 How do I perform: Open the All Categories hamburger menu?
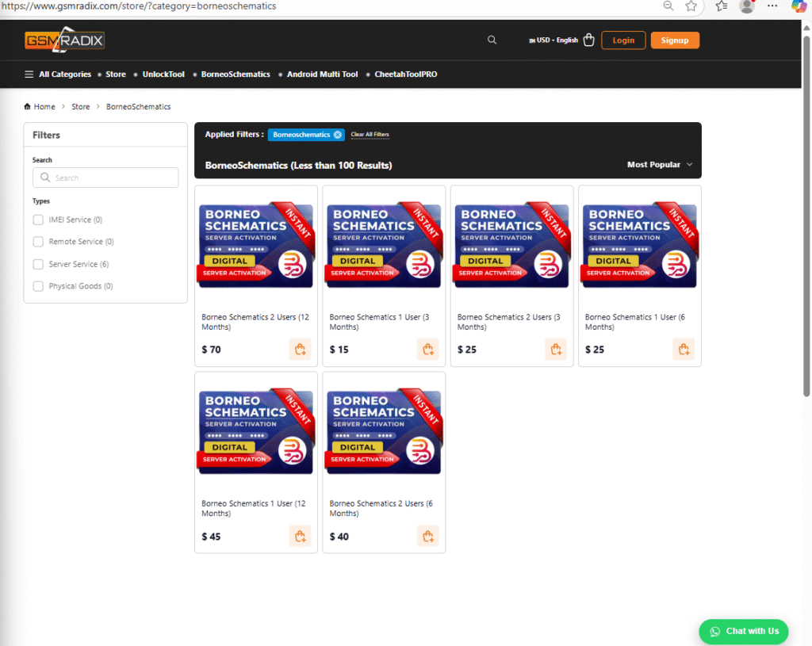(29, 75)
